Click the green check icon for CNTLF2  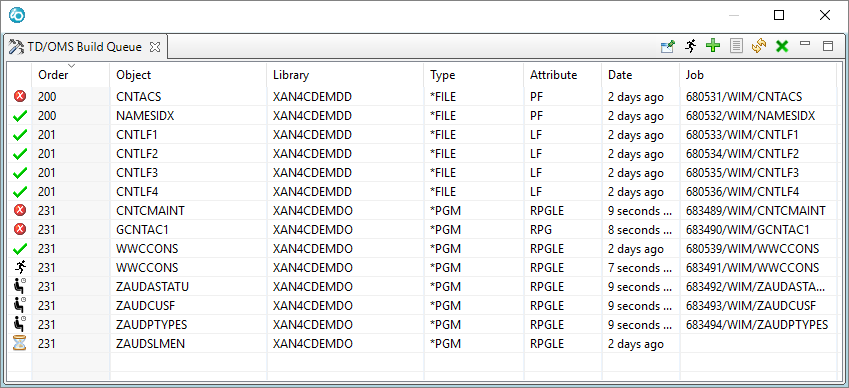(20, 154)
